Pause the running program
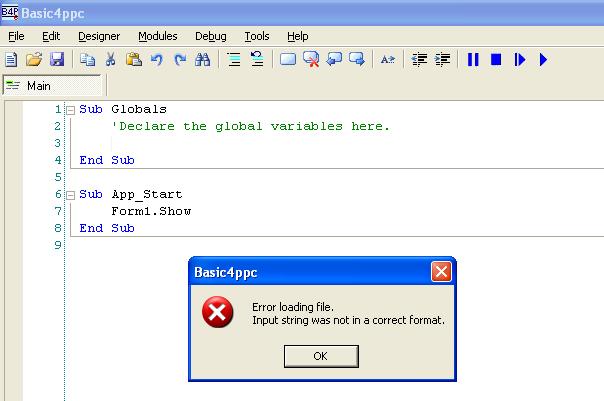Viewport: 604px width, 401px height. pyautogui.click(x=473, y=60)
